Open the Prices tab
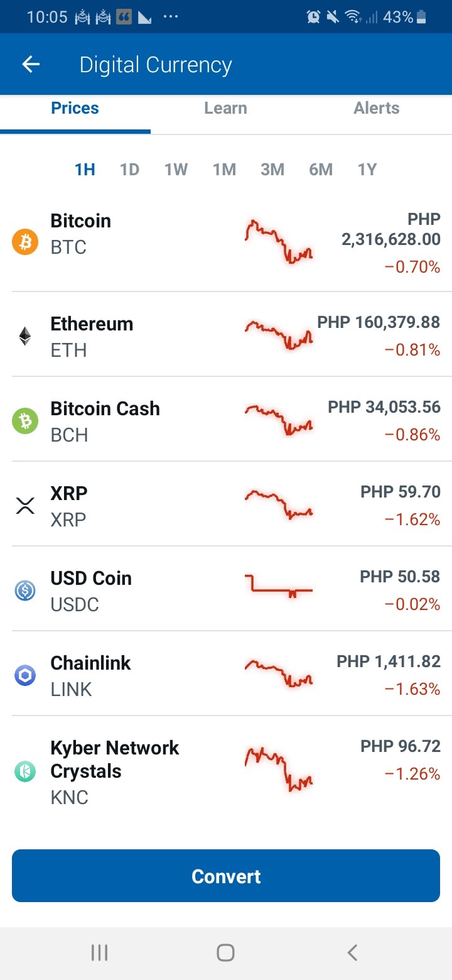Image resolution: width=452 pixels, height=980 pixels. click(x=75, y=108)
